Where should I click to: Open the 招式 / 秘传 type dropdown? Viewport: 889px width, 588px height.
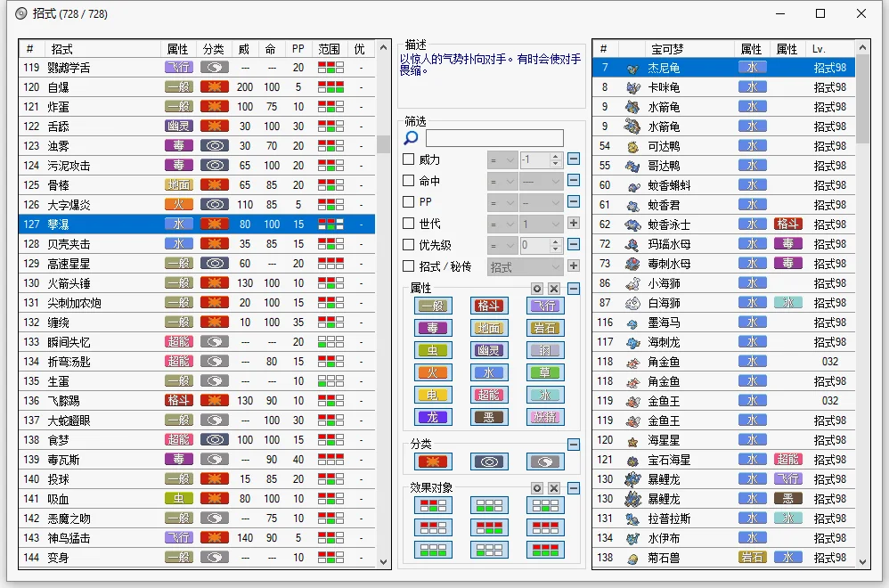tap(526, 267)
